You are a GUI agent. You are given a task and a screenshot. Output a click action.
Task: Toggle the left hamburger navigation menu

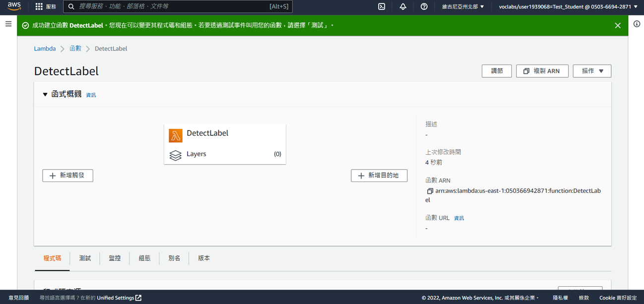coord(8,24)
